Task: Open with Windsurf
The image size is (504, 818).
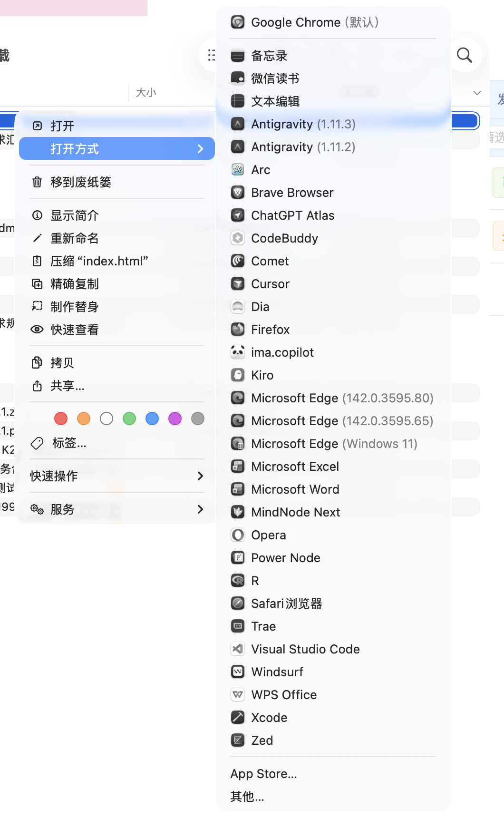Action: [333, 672]
